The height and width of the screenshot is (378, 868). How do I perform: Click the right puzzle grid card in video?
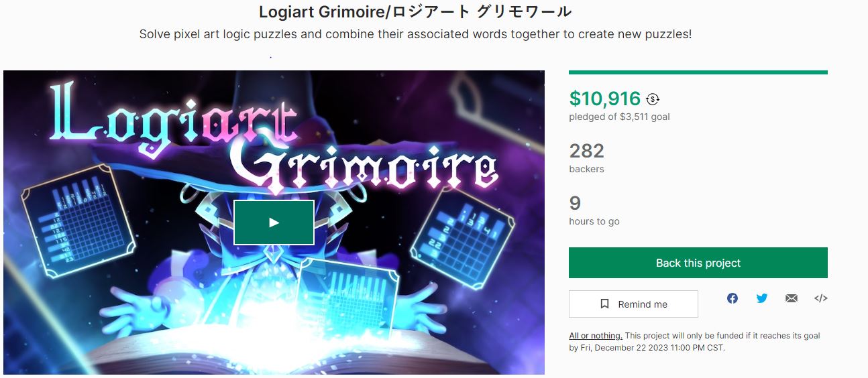[x=464, y=230]
